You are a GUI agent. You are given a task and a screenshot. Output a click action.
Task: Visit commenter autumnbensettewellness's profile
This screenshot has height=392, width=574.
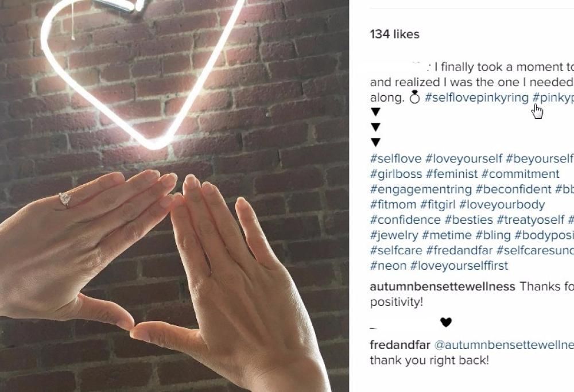click(443, 286)
